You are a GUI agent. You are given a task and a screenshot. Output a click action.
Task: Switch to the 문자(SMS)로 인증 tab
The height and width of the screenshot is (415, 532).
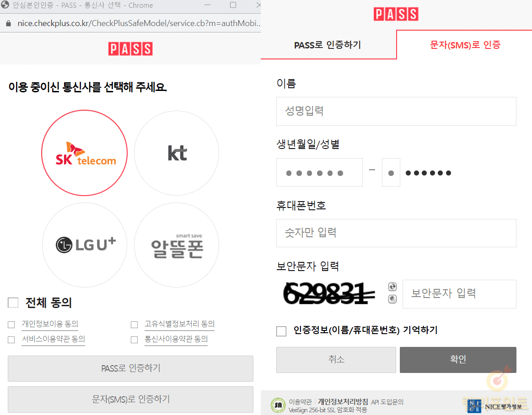465,45
